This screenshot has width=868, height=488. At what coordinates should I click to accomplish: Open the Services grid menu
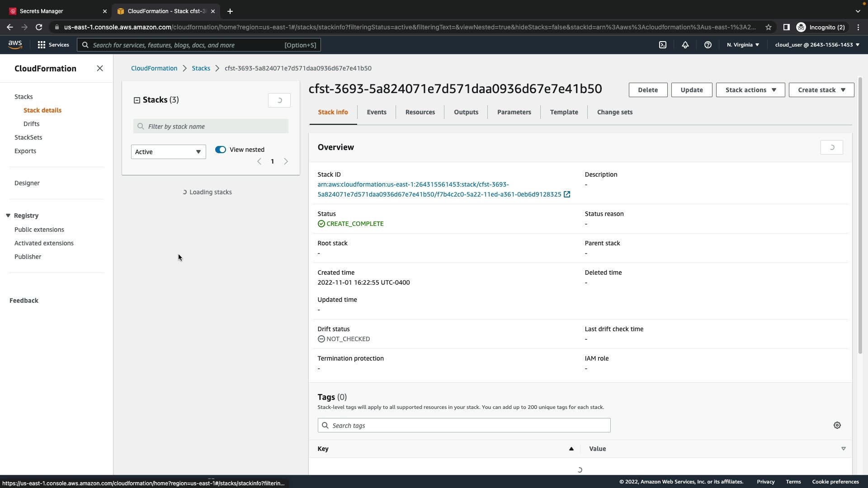53,45
